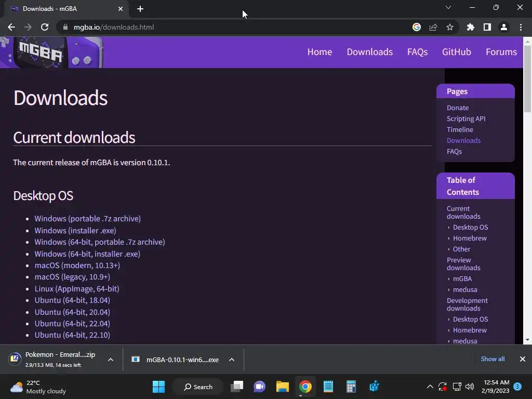The image size is (532, 399).
Task: Close the downloads bar
Action: pos(523,359)
